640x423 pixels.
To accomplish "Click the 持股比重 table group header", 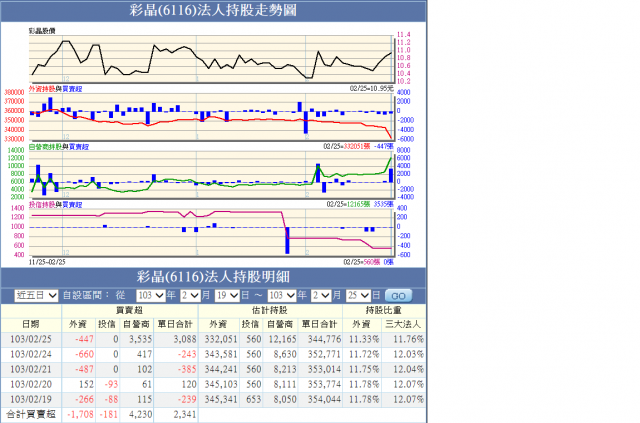I will (x=384, y=310).
